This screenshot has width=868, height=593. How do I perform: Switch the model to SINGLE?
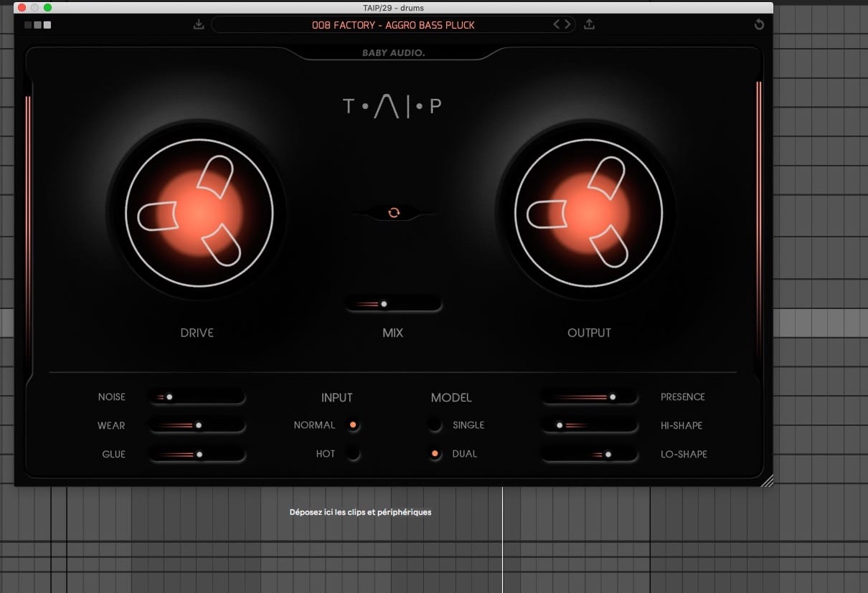(435, 424)
